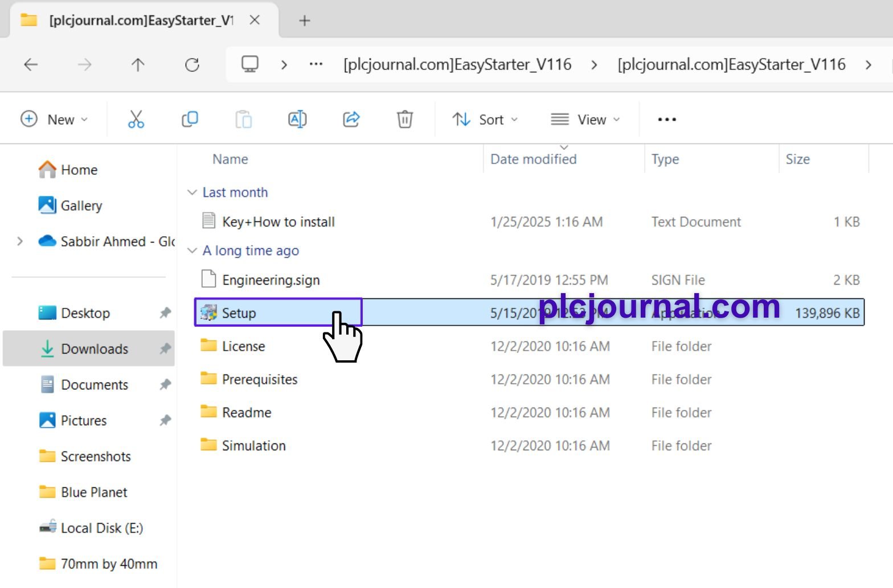The height and width of the screenshot is (588, 893).
Task: Cut the selected file with scissors icon
Action: 136,120
